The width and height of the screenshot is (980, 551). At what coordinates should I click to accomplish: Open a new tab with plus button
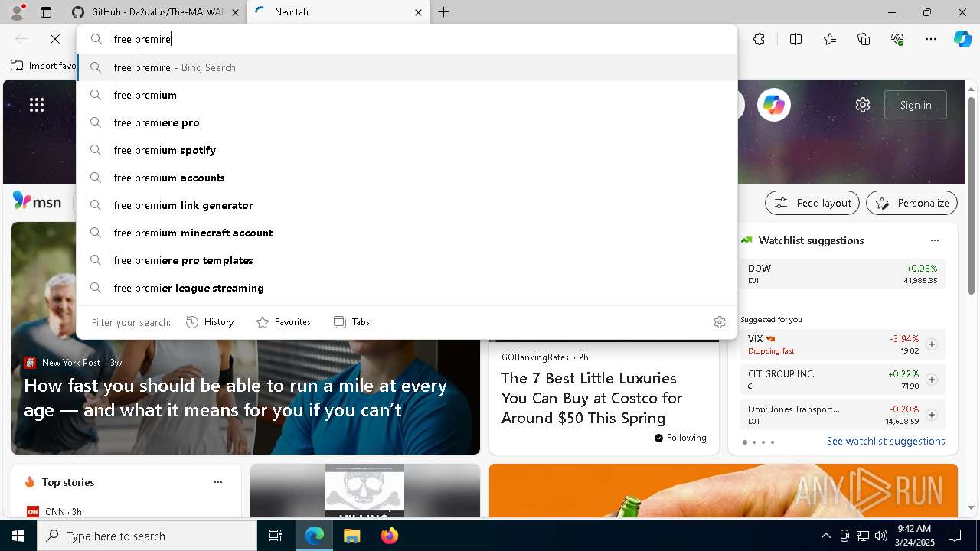[x=444, y=12]
